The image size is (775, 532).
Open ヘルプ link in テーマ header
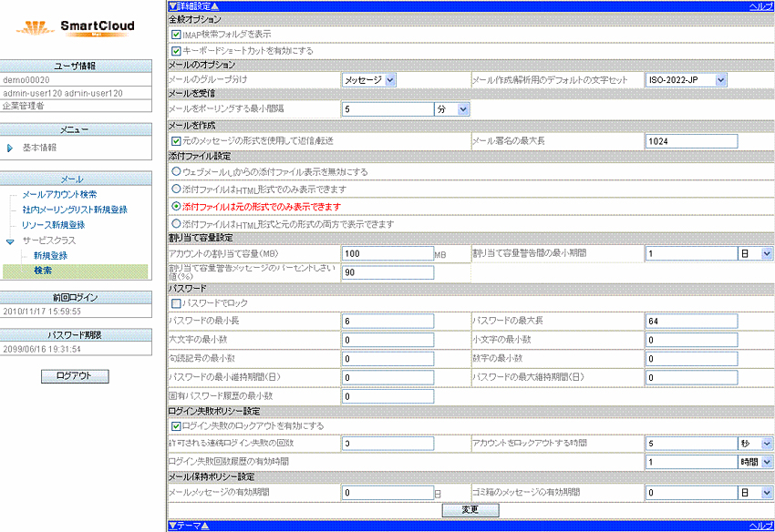point(761,526)
